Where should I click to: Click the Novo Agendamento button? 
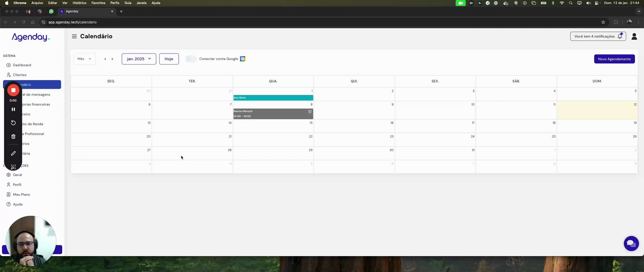[614, 59]
